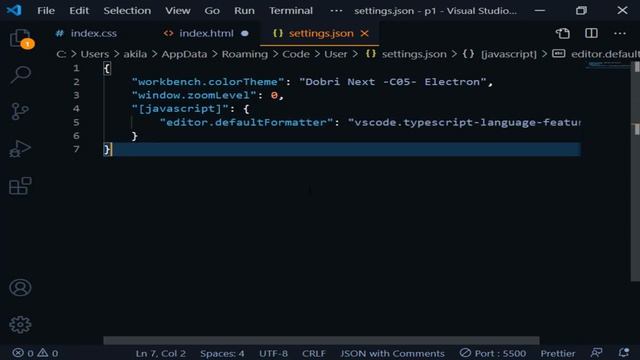Open the Edit menu

pos(79,11)
